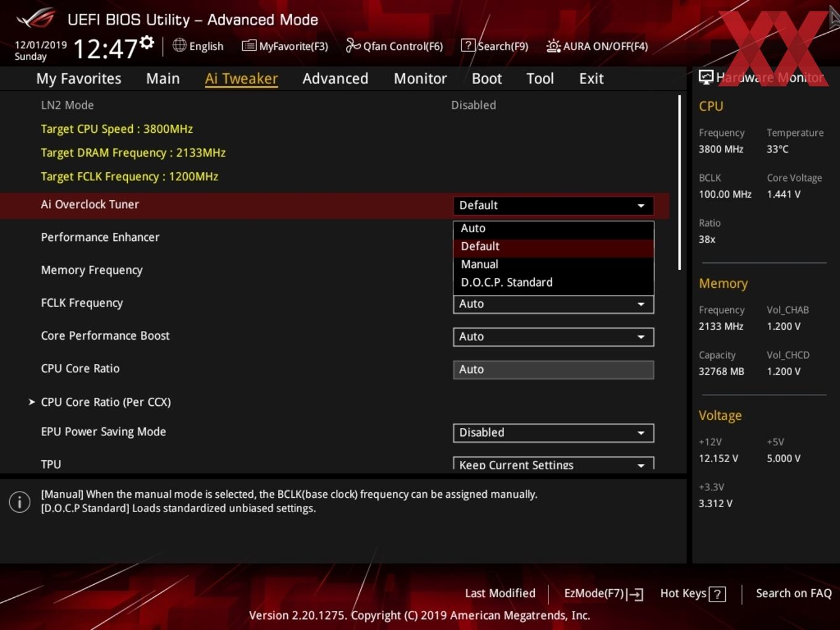Click the BCLK 100.00 MHz value
The image size is (840, 630).
(725, 195)
